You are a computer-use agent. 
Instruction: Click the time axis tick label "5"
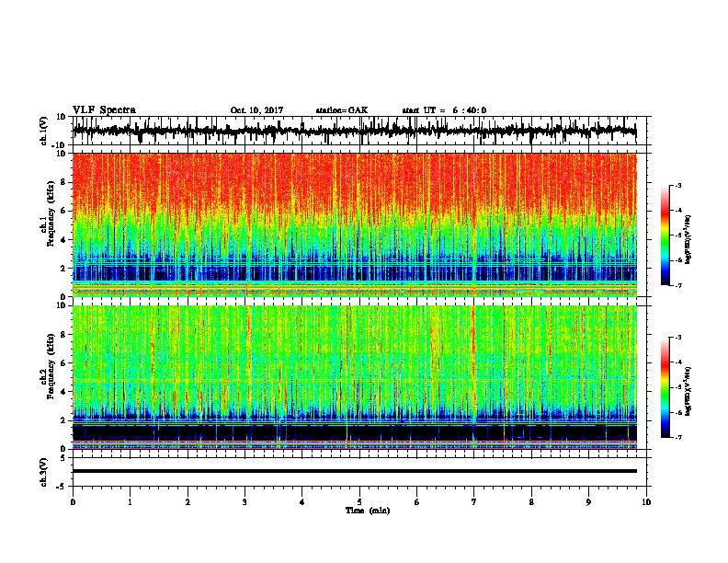(x=359, y=502)
